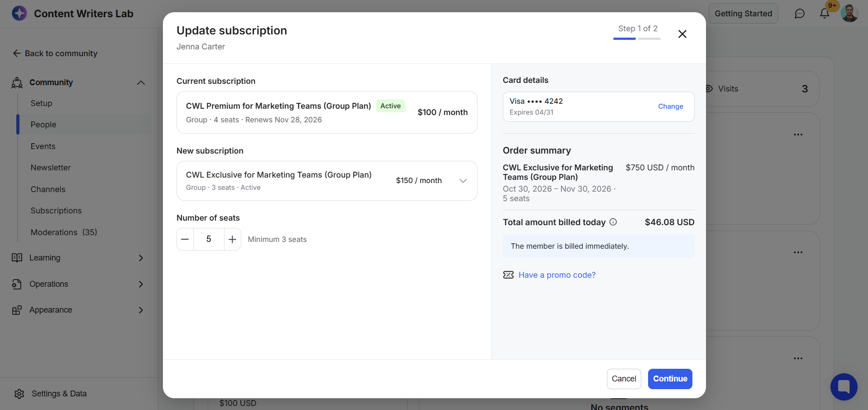Click the promo code ticket icon
The width and height of the screenshot is (868, 410).
tap(508, 275)
